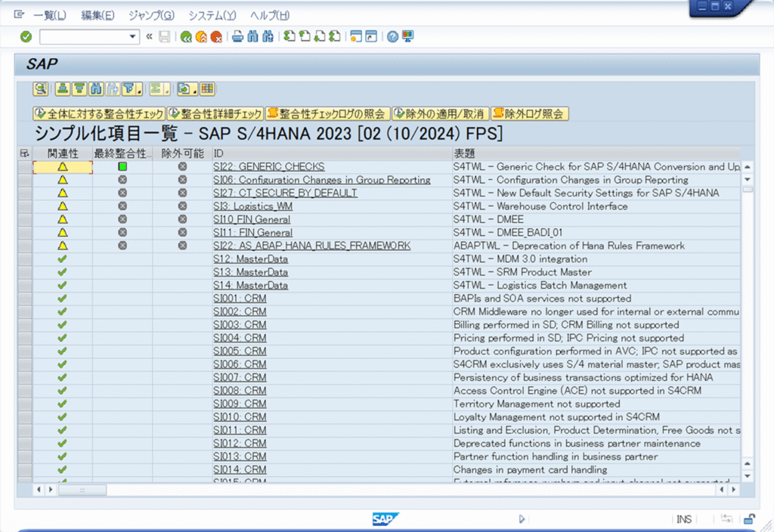Viewport: 774px width, 532px height.
Task: Click the 除外ログ照会 button
Action: click(530, 114)
